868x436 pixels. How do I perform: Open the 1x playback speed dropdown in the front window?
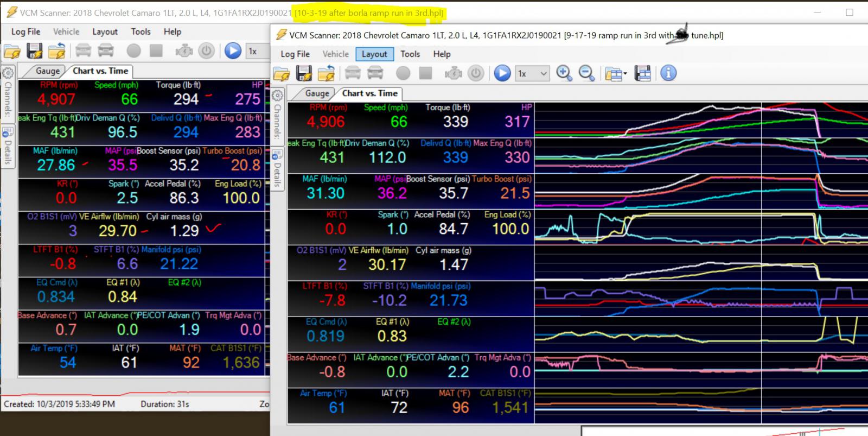[532, 73]
